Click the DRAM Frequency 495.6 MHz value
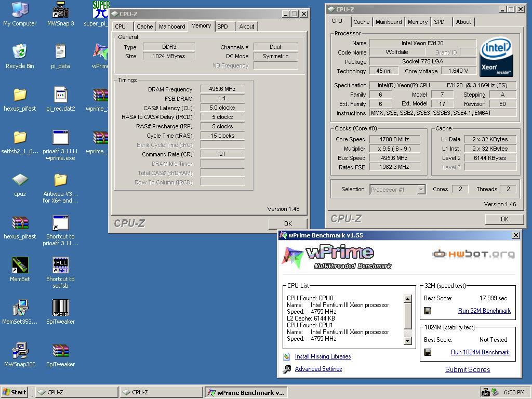 [222, 89]
